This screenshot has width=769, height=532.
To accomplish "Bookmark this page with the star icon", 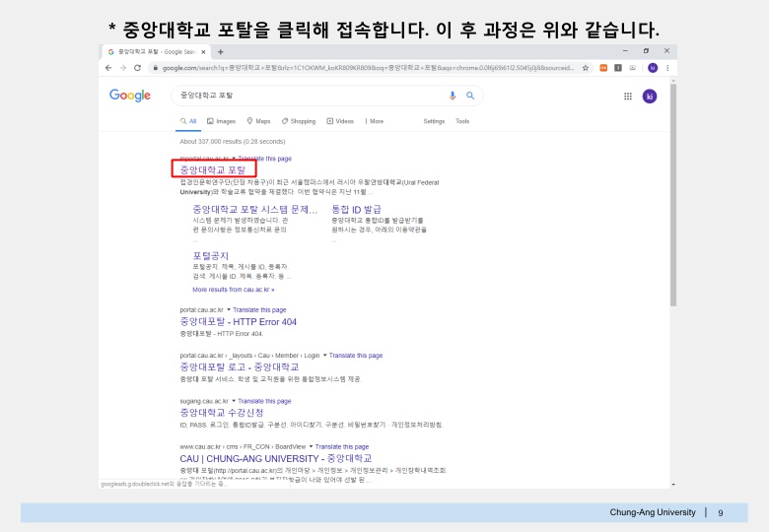I will click(585, 68).
